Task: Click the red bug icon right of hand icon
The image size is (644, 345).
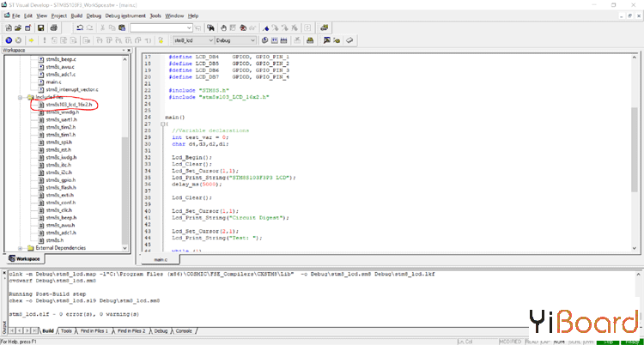Action: 243,28
